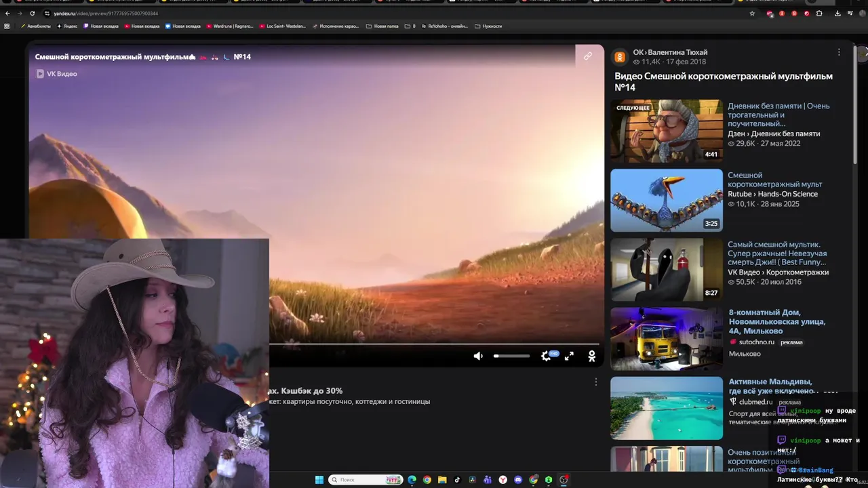The height and width of the screenshot is (488, 868).
Task: Open TikTok from taskbar
Action: coord(457,480)
